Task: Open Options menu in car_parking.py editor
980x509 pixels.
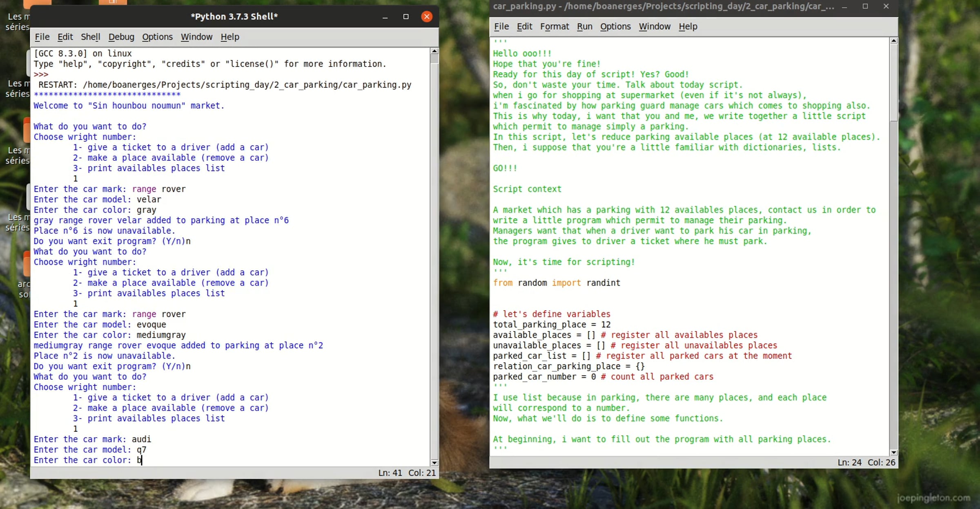Action: point(615,26)
